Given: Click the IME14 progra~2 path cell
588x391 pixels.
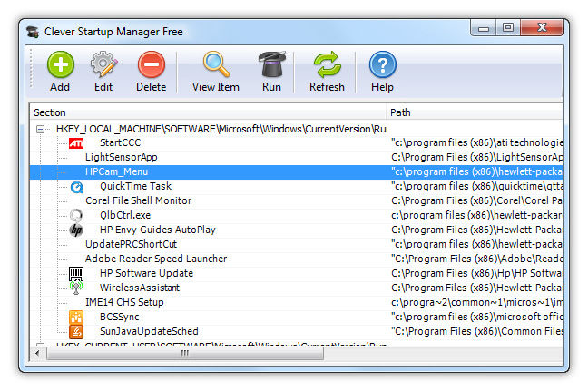Looking at the screenshot, I should click(476, 302).
